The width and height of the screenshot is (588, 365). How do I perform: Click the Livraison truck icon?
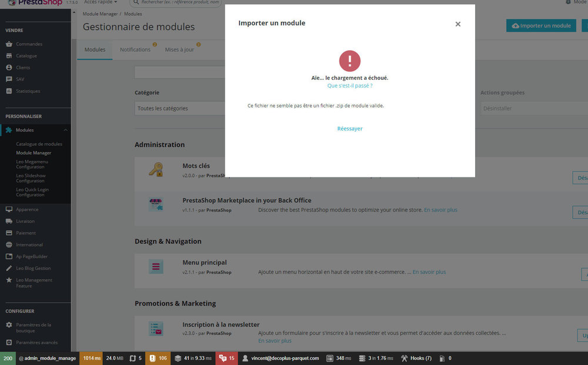(9, 221)
